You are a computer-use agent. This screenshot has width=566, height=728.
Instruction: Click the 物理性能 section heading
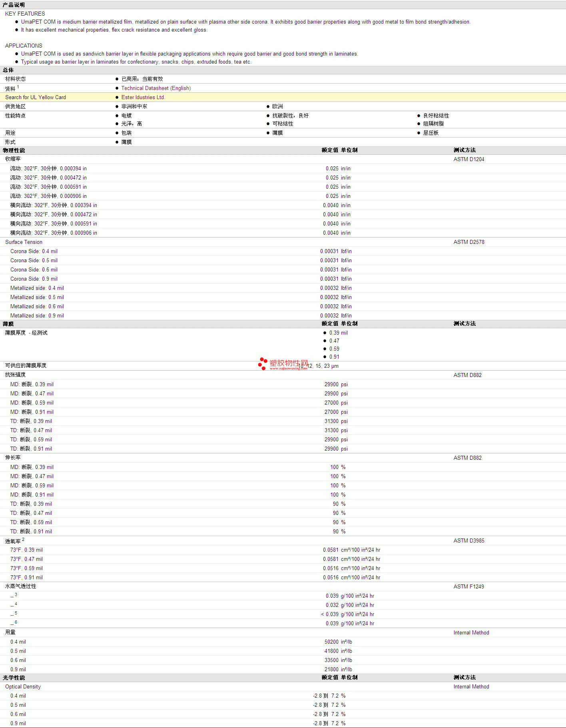click(14, 150)
